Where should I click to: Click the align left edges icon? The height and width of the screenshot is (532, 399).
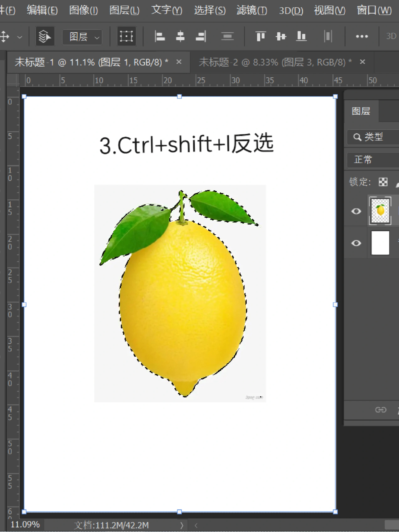[x=159, y=36]
